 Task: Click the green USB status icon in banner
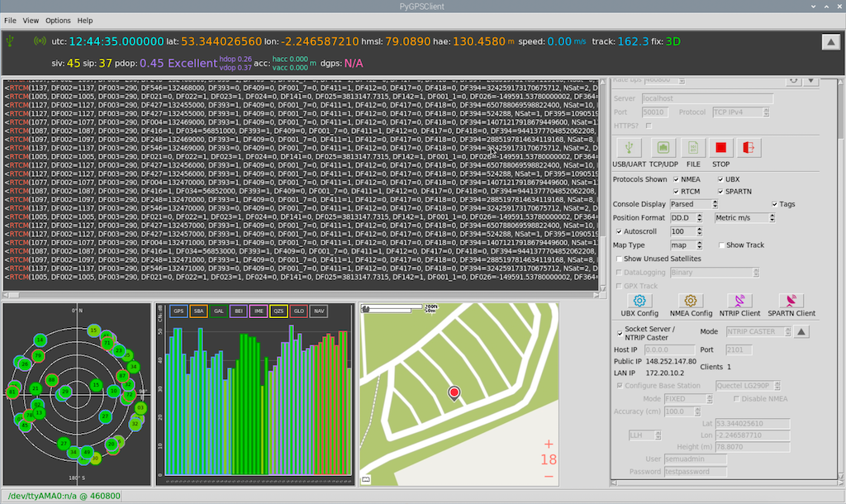pyautogui.click(x=9, y=40)
